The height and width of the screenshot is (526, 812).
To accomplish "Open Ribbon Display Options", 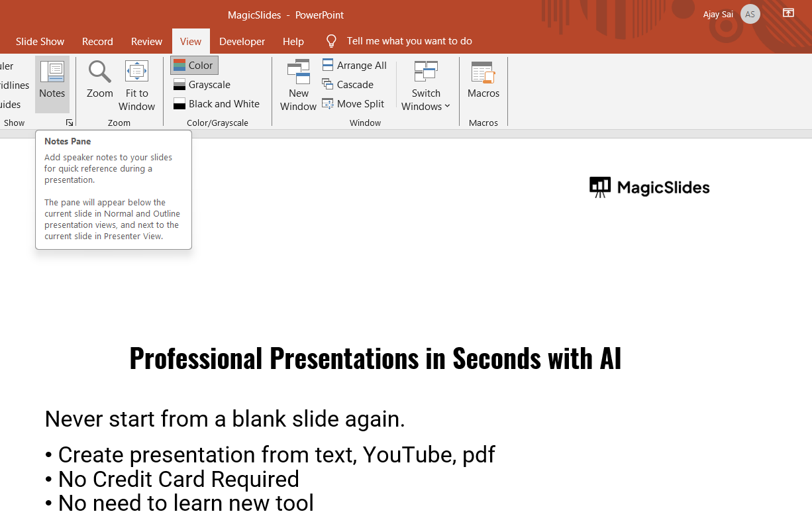I will pos(788,13).
